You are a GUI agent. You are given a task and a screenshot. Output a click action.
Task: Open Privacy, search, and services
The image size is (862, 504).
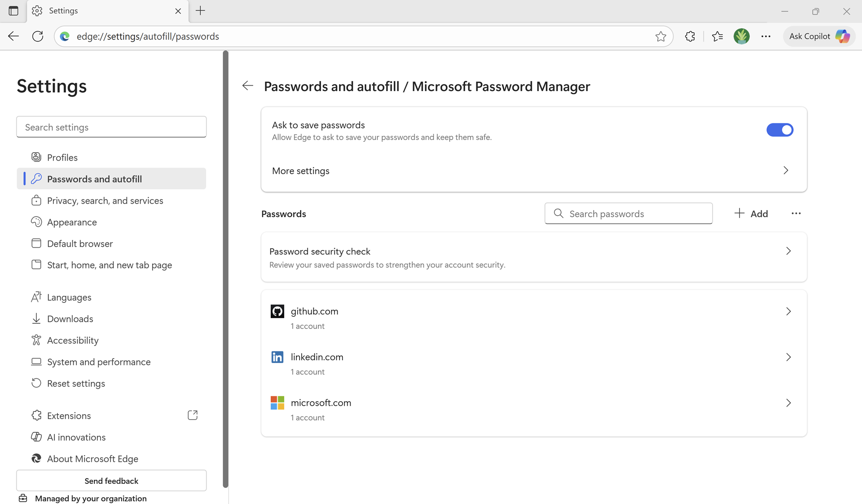(x=105, y=200)
